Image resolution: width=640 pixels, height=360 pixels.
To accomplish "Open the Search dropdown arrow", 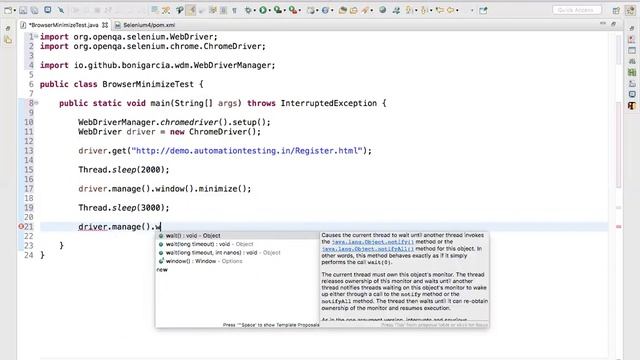I will pyautogui.click(x=371, y=10).
